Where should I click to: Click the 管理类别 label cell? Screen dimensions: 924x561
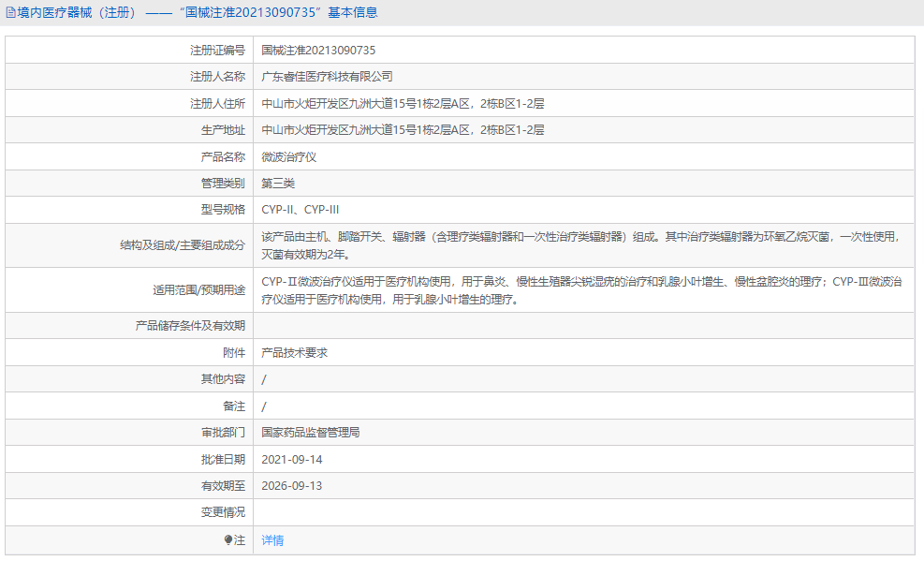tap(129, 184)
